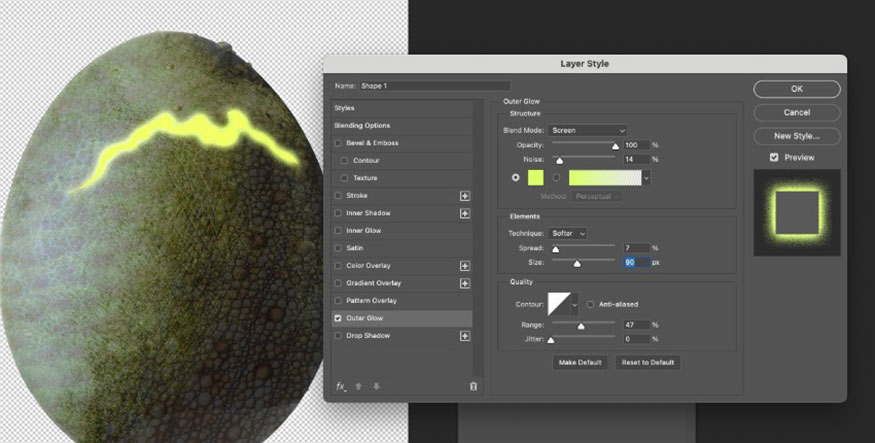Select Inner Glow in effects list

402,230
